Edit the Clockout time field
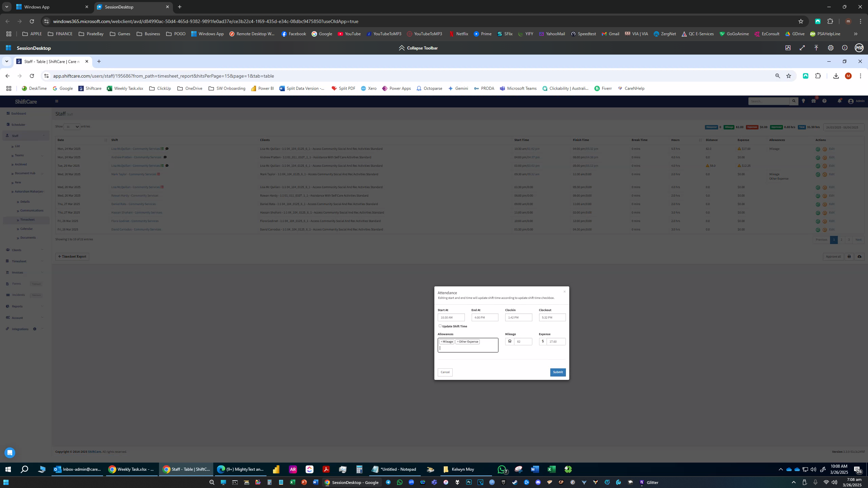Viewport: 868px width, 488px height. coord(552,318)
